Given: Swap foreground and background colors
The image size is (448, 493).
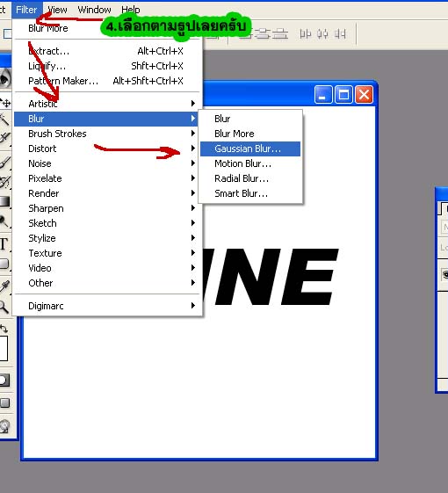Looking at the screenshot, I should [x=4, y=329].
